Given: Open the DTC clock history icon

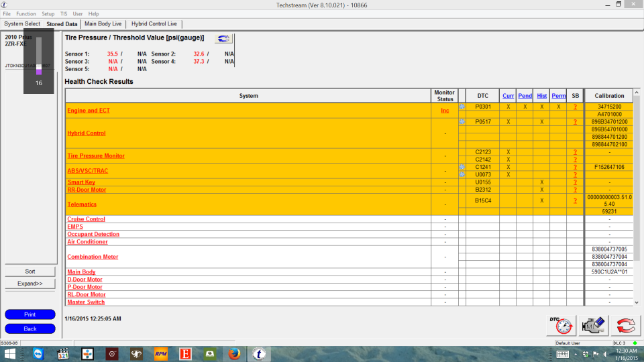Looking at the screenshot, I should [x=561, y=326].
